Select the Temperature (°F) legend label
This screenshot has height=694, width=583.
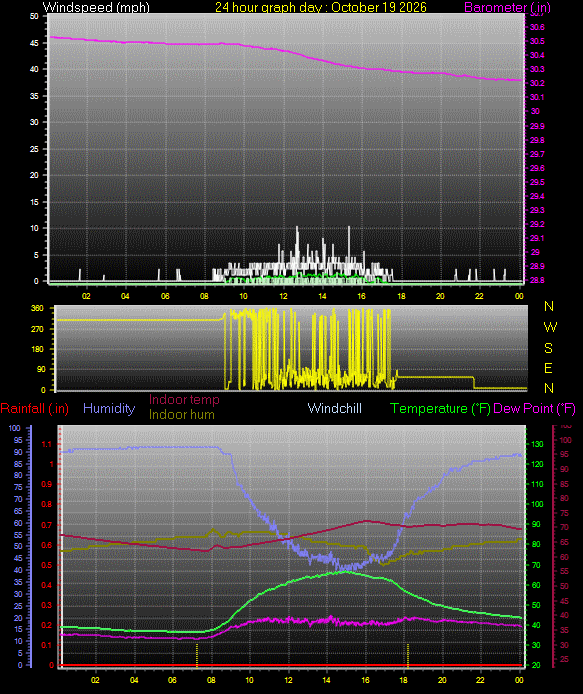coord(440,409)
